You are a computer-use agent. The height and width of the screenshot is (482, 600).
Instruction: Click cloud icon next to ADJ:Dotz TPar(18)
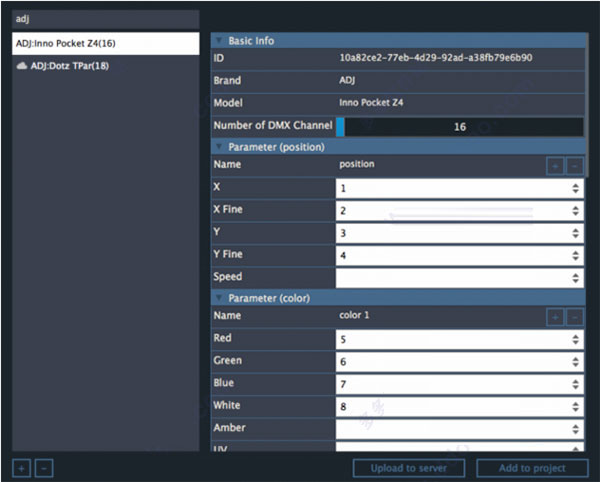pos(21,66)
